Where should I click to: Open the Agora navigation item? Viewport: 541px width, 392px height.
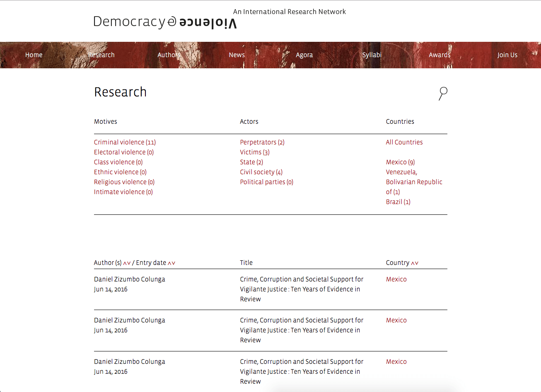tap(304, 55)
